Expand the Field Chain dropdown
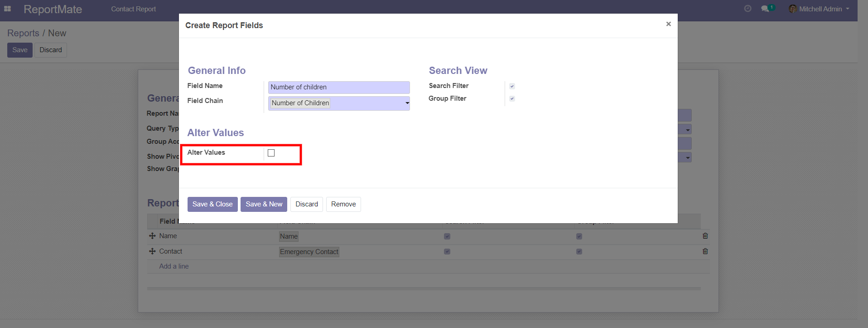Screen dimensions: 868x328 407,103
